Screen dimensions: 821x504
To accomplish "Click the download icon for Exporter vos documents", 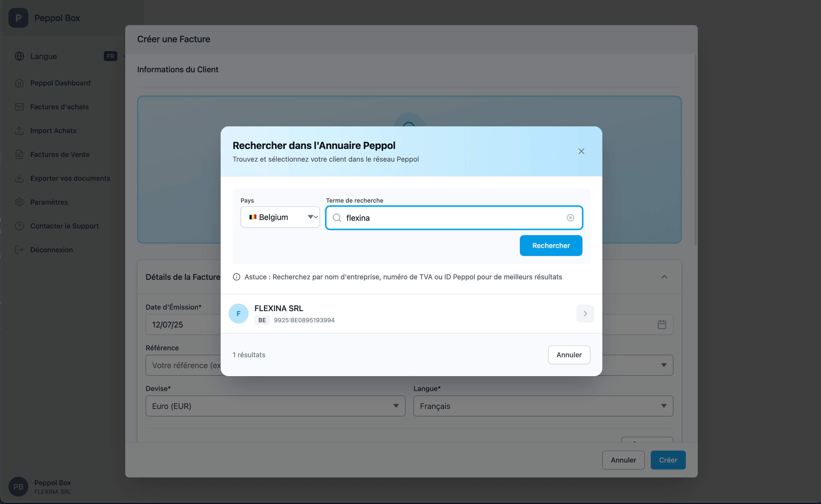I will click(x=19, y=178).
